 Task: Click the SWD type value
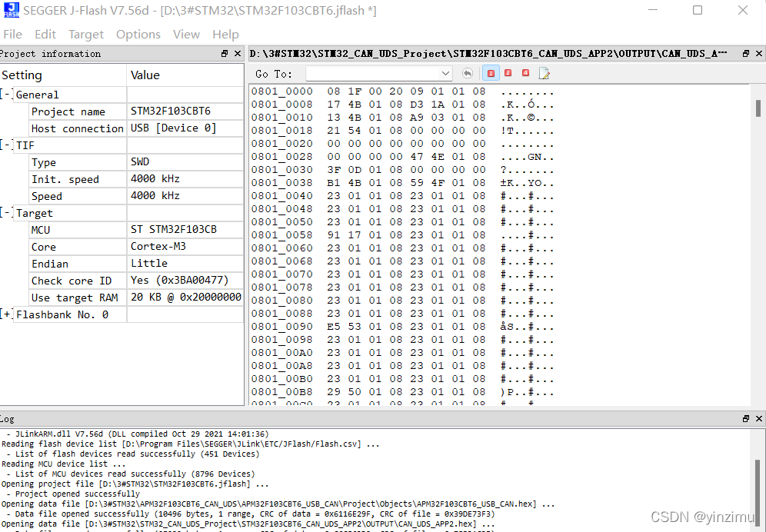tap(140, 161)
